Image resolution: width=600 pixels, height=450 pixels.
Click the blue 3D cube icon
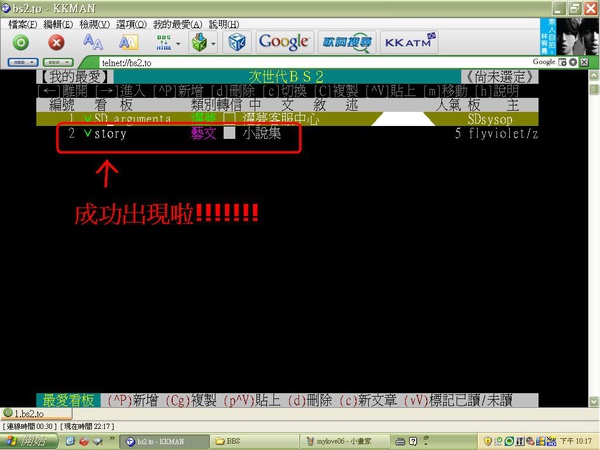(237, 42)
